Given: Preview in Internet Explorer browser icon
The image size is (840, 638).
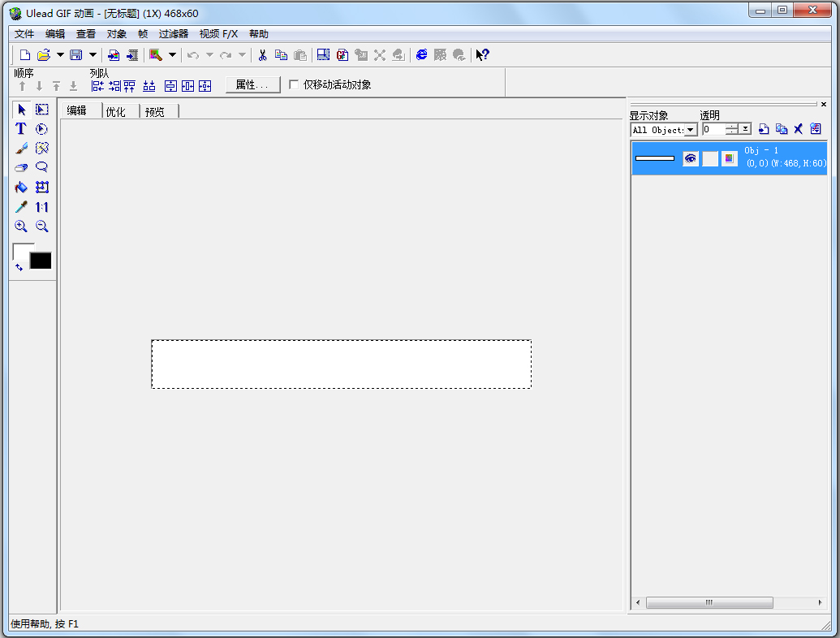Looking at the screenshot, I should click(421, 54).
